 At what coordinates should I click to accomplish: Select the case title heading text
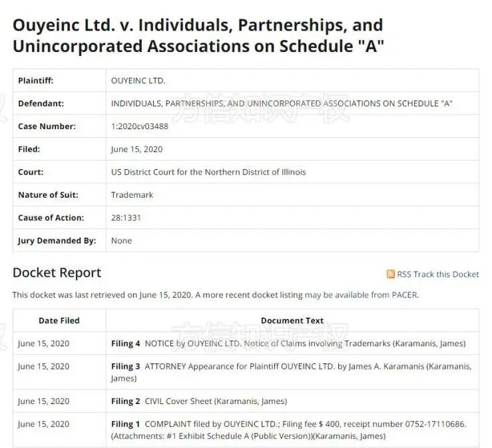pos(198,35)
